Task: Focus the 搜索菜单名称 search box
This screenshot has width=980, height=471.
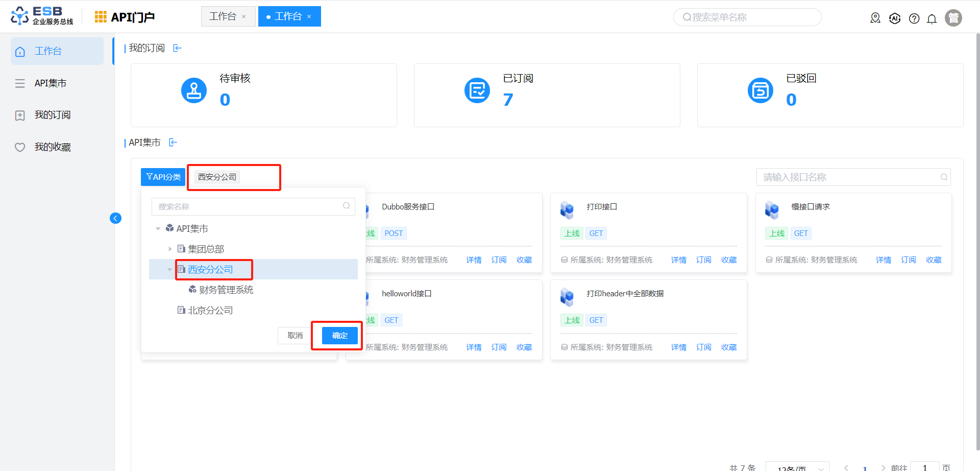Action: pos(747,17)
